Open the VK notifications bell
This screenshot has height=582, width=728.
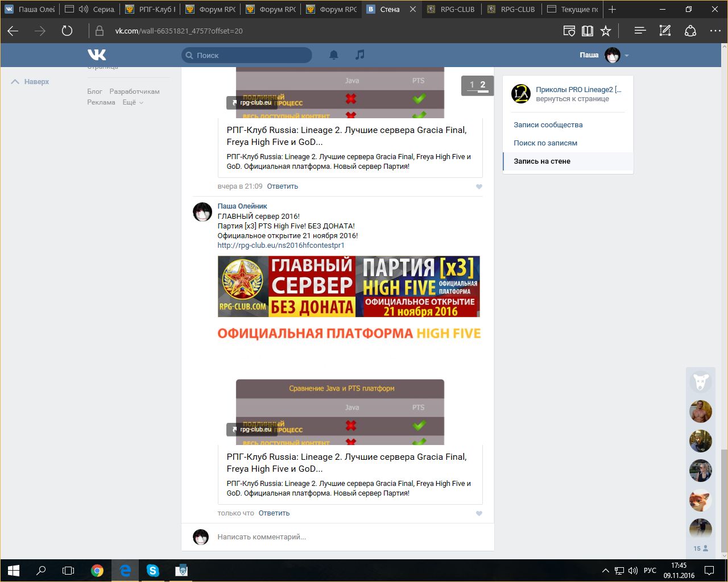point(334,55)
